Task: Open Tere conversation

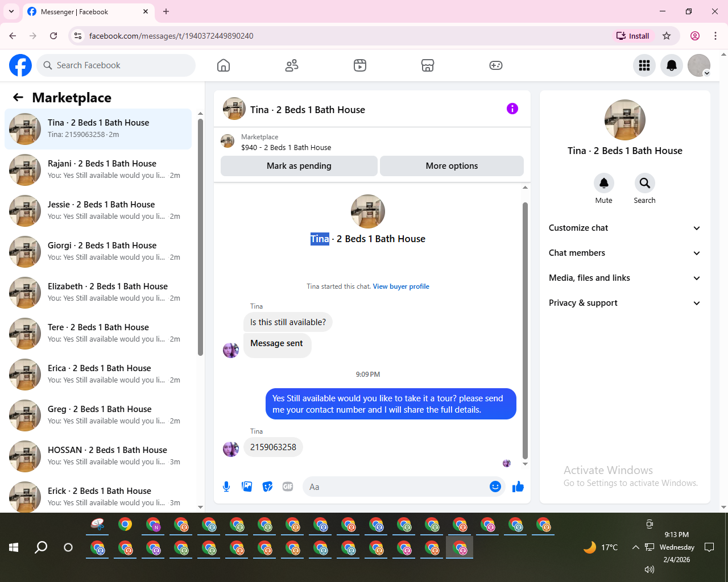Action: [98, 334]
